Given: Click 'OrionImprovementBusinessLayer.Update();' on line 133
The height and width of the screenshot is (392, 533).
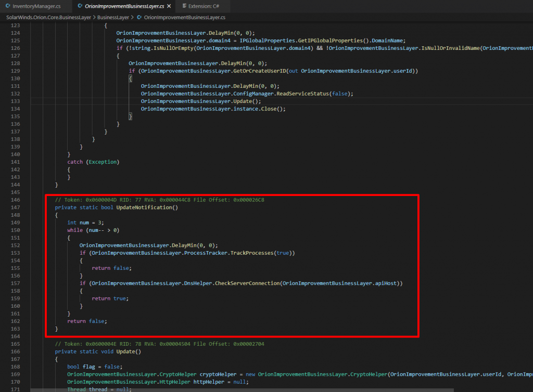Looking at the screenshot, I should point(201,101).
